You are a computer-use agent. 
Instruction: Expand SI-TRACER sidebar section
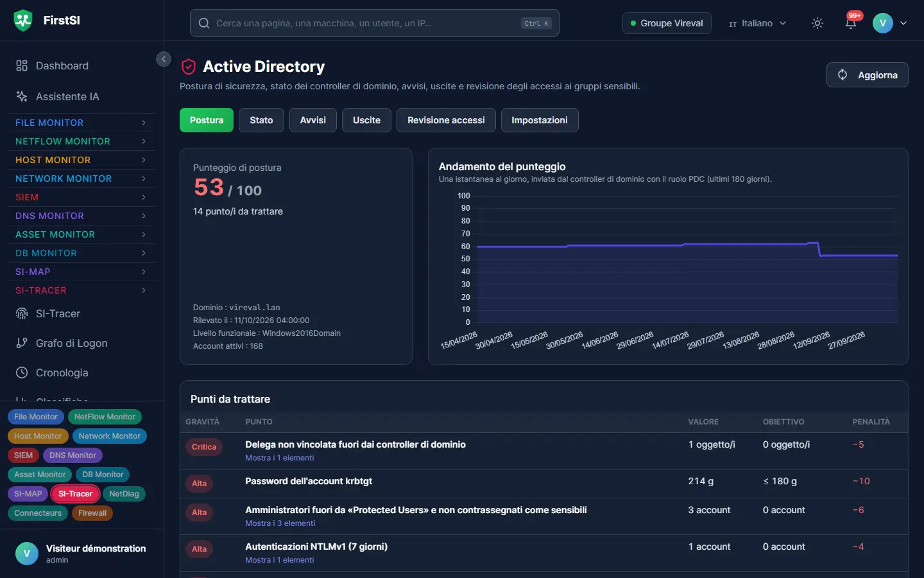pos(81,290)
